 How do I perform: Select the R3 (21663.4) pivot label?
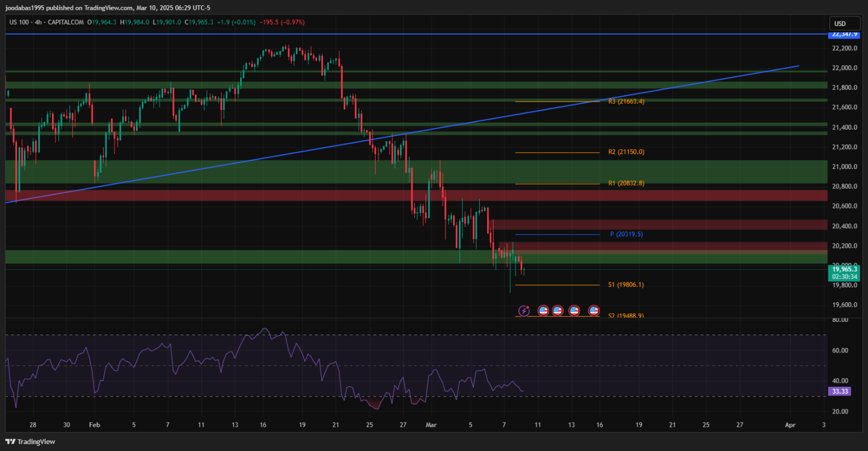click(x=626, y=101)
